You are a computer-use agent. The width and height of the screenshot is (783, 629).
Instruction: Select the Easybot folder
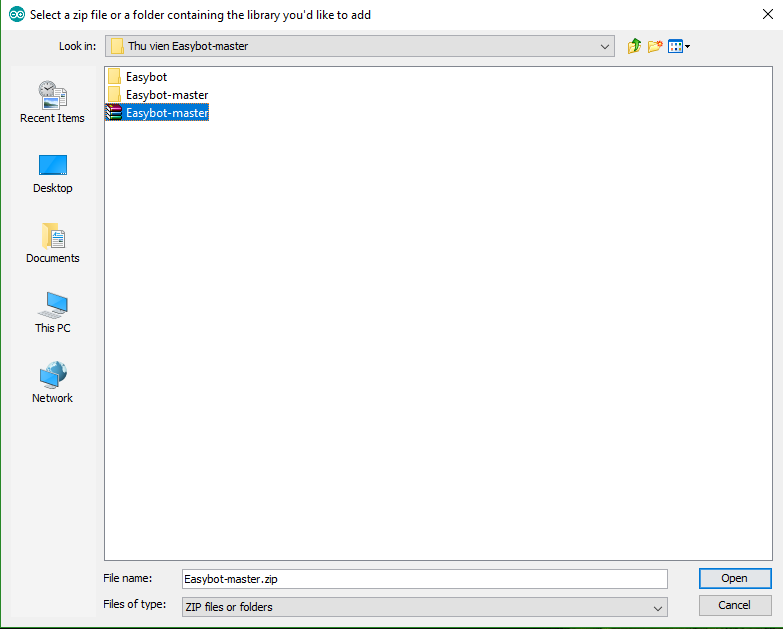pos(137,77)
